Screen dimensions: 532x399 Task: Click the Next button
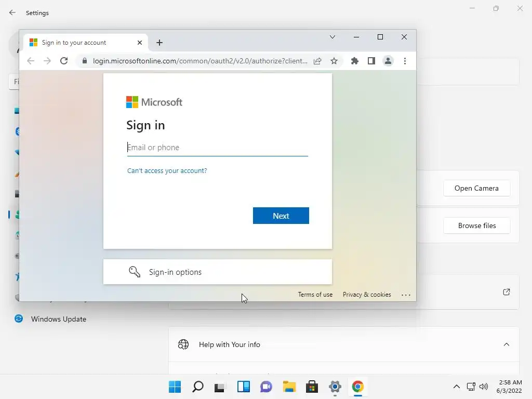pos(281,216)
